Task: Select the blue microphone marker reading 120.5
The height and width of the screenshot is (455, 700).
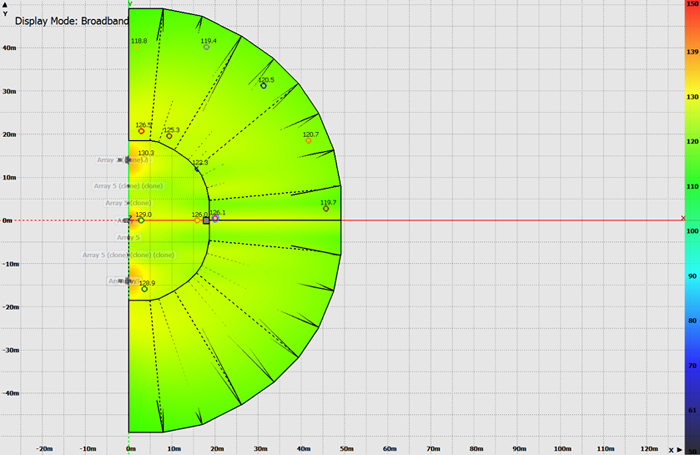Action: coord(264,86)
